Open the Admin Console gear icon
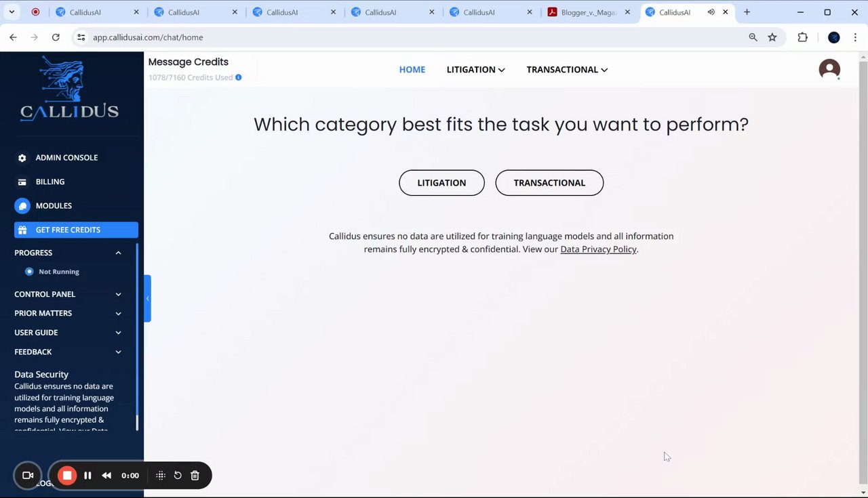The height and width of the screenshot is (498, 868). click(22, 158)
